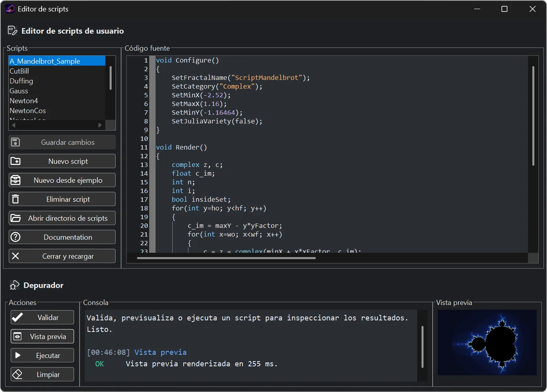
Task: Click the console vertical scrollbar
Action: 422,347
